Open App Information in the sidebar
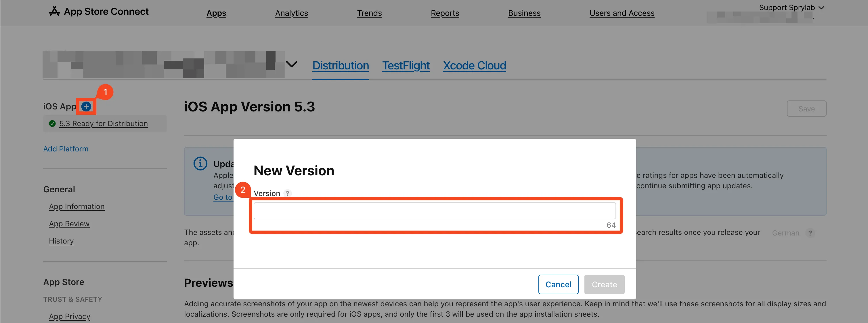The image size is (868, 323). (x=77, y=206)
